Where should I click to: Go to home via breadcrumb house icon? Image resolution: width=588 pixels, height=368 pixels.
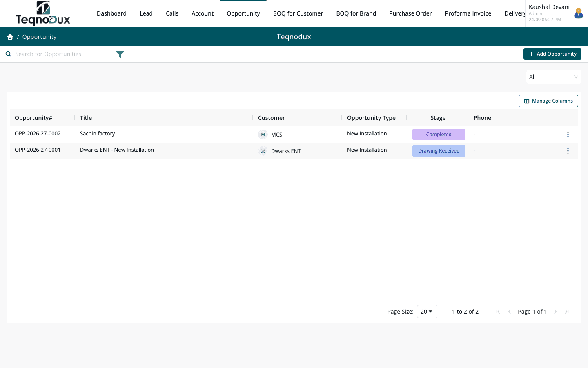(10, 37)
